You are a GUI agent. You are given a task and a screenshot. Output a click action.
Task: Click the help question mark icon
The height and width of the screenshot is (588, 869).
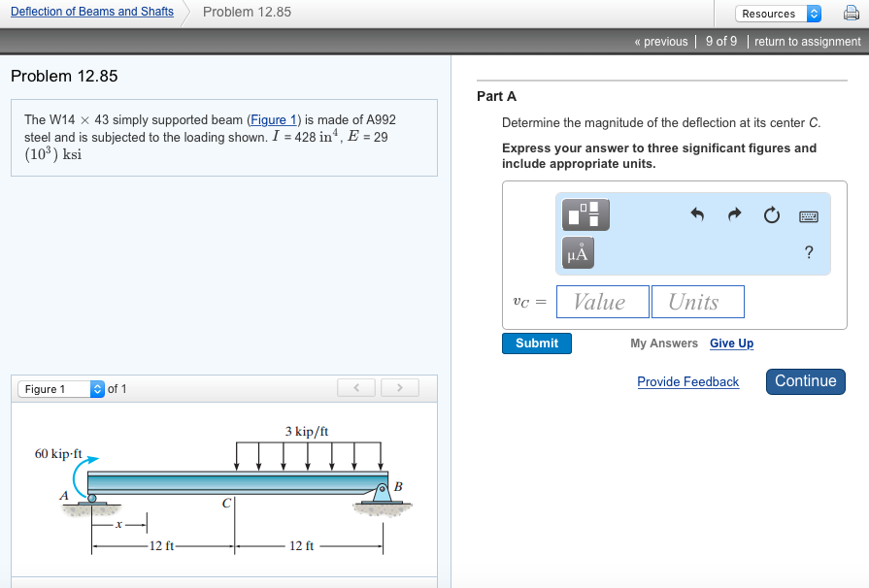809,253
